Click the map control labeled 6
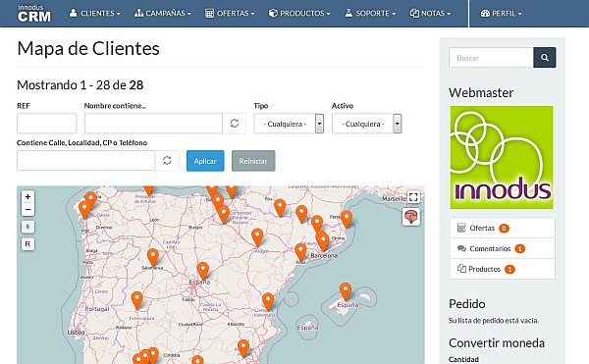 coord(27,227)
